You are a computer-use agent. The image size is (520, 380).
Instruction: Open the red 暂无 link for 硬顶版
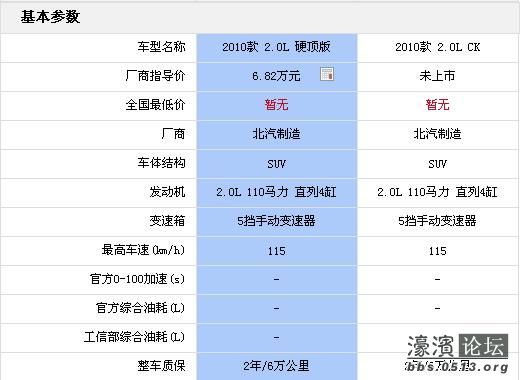pos(276,105)
